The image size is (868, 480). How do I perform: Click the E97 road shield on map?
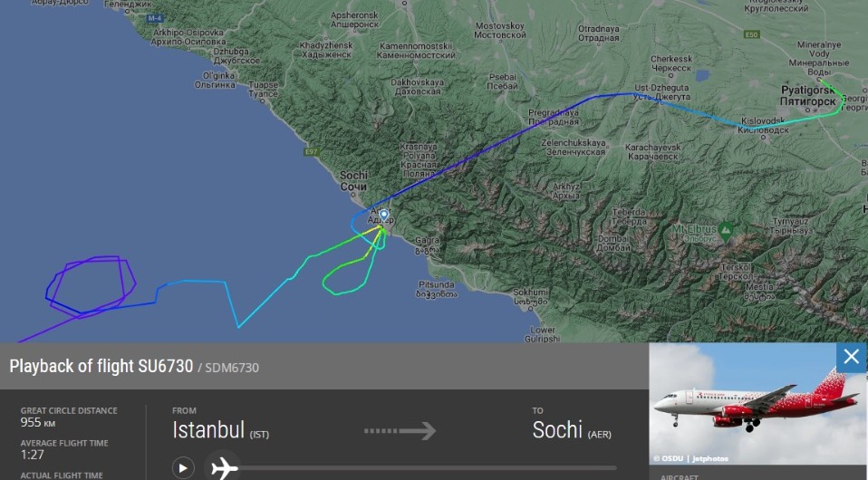311,151
